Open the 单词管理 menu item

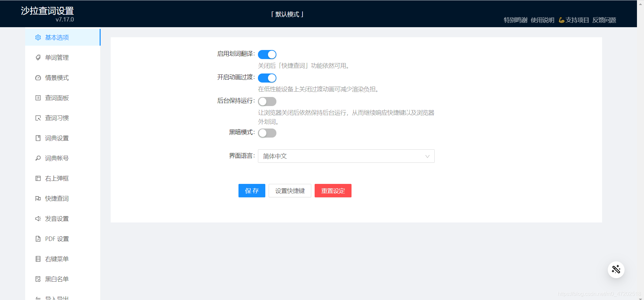tap(63, 57)
